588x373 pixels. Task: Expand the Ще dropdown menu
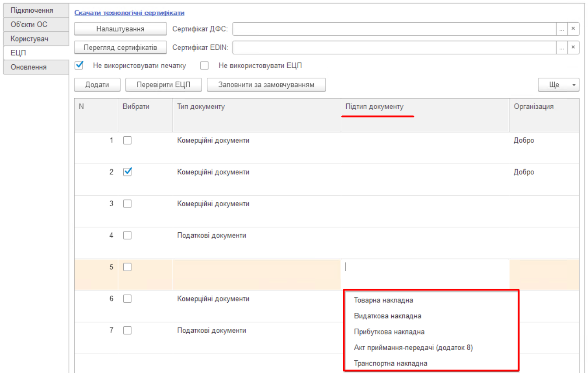point(558,85)
